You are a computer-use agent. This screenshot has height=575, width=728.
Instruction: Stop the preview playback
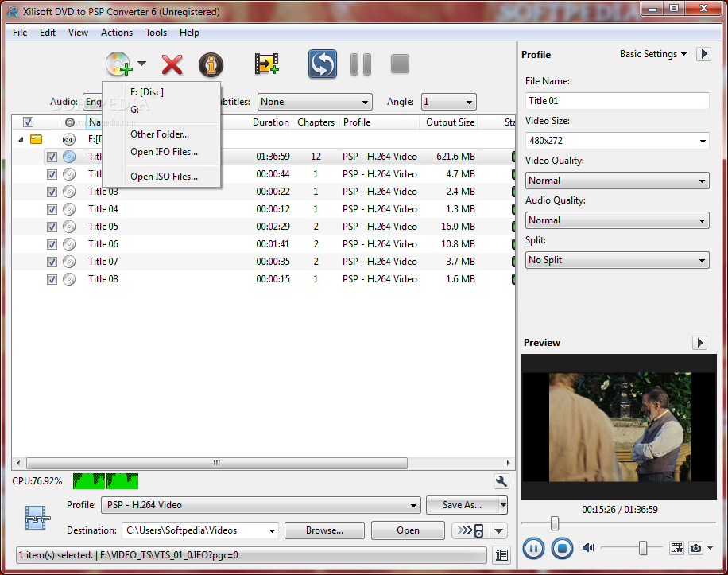click(x=562, y=549)
